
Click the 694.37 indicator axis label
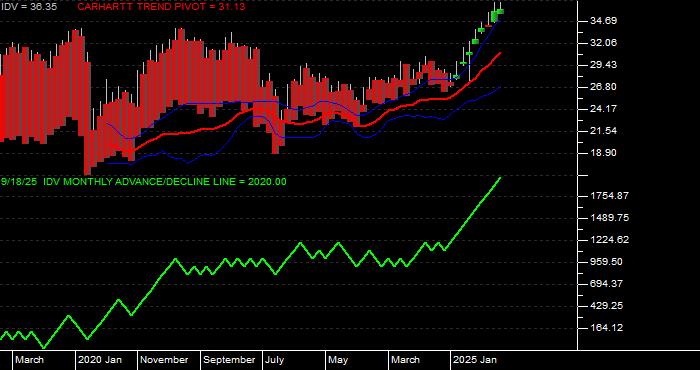607,284
